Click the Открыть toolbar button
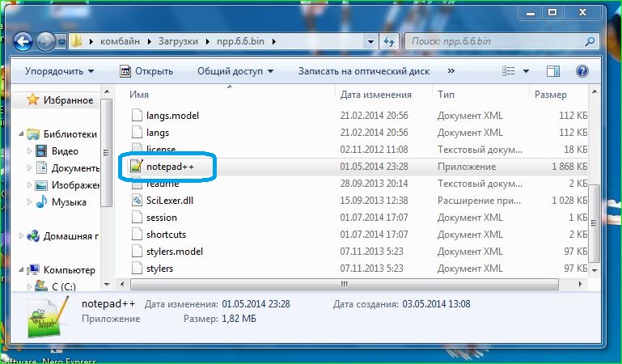The width and height of the screenshot is (622, 364). pyautogui.click(x=146, y=71)
